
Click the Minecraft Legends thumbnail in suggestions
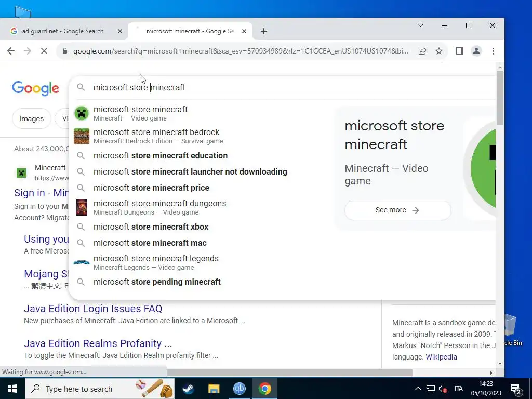tap(82, 262)
